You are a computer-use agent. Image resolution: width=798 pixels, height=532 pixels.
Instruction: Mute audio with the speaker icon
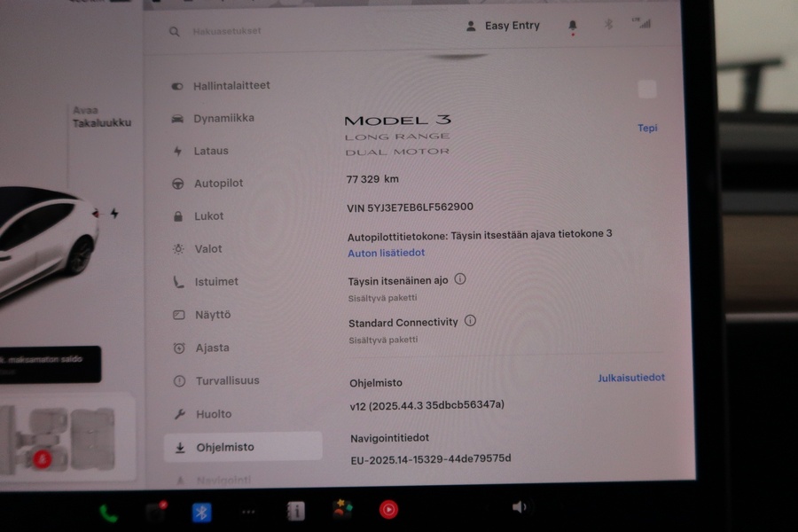click(x=518, y=506)
